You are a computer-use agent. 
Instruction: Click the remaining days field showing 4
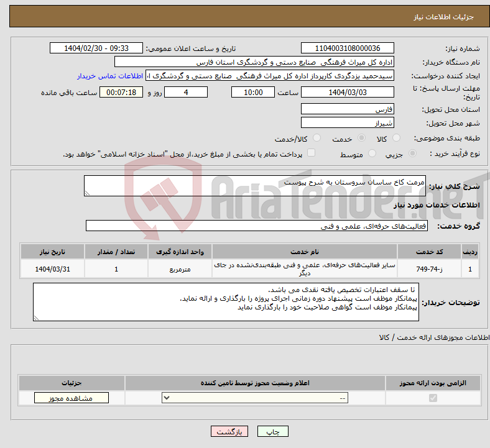[x=186, y=92]
